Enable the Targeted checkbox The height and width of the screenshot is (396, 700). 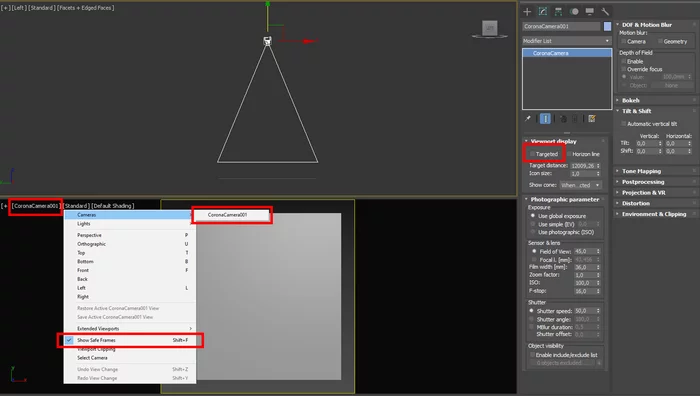tap(532, 154)
